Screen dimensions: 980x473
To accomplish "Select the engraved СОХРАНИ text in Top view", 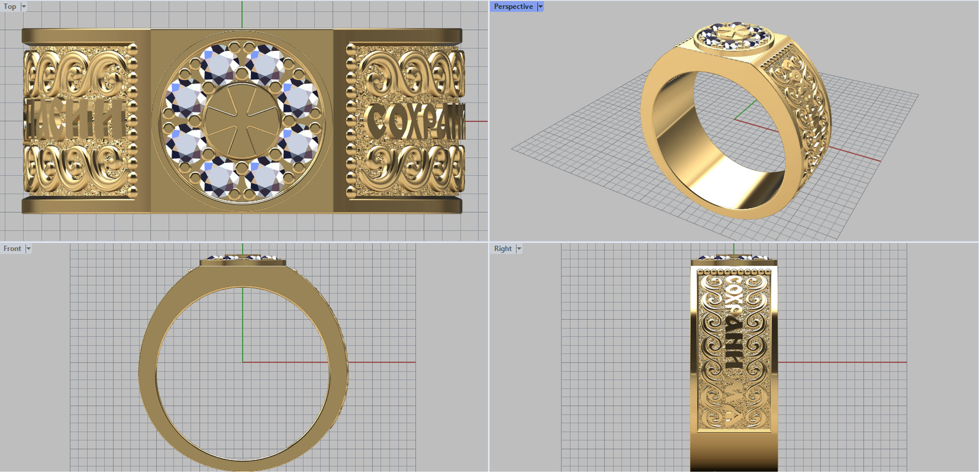I will click(413, 121).
